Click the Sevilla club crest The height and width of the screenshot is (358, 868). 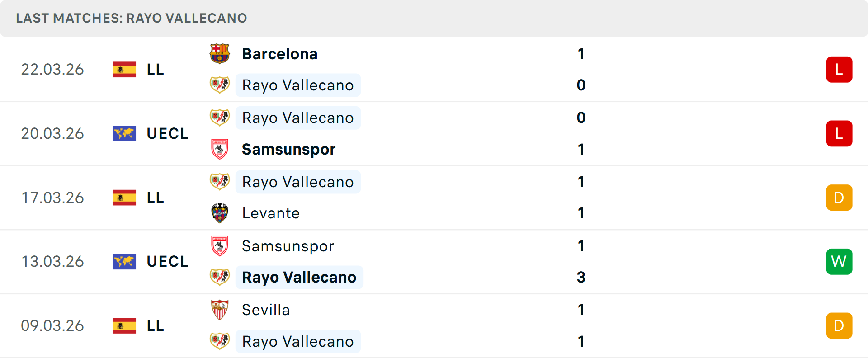220,310
